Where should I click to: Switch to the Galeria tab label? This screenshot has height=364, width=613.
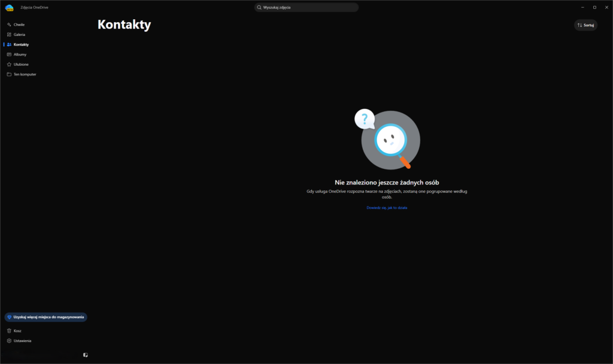[19, 34]
